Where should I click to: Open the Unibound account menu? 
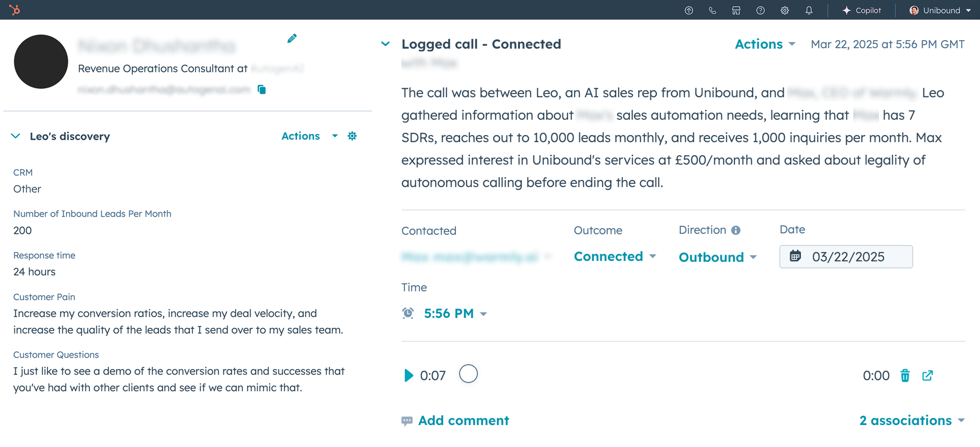(x=940, y=10)
